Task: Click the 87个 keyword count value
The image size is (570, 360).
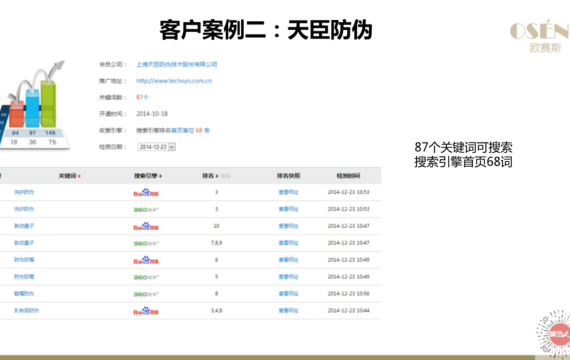Action: coord(142,97)
